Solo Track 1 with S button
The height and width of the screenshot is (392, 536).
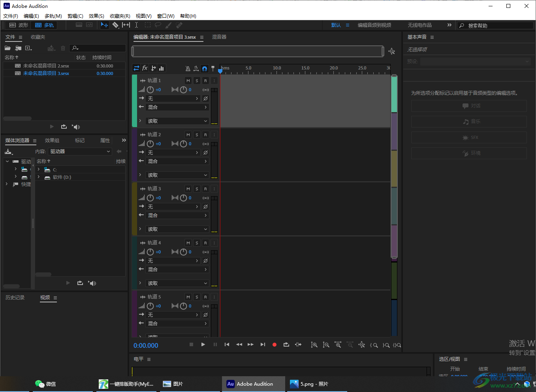click(x=197, y=81)
